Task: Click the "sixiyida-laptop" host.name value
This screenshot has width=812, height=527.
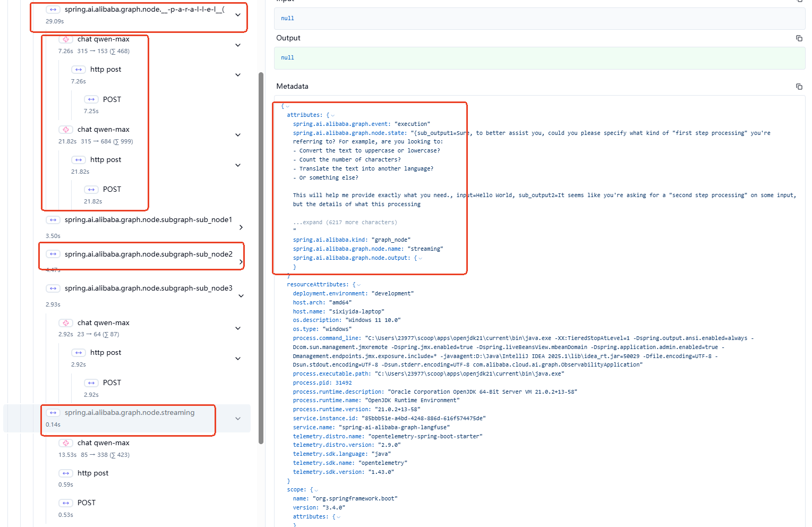Action: (356, 312)
